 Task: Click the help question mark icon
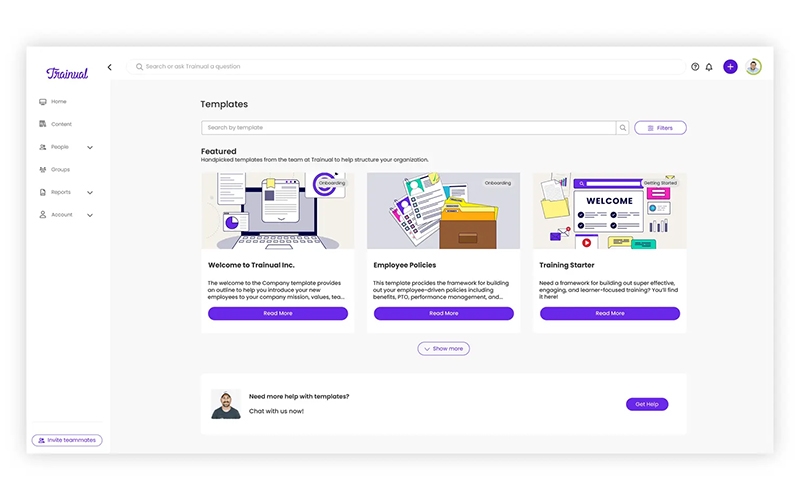(x=695, y=67)
